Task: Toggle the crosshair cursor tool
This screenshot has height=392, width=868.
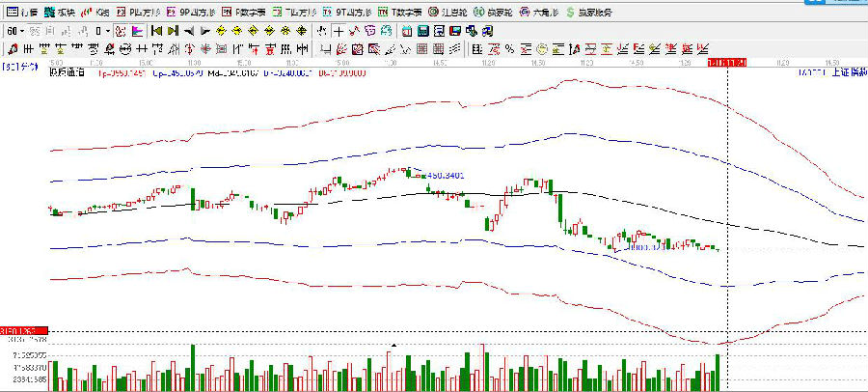Action: [339, 31]
